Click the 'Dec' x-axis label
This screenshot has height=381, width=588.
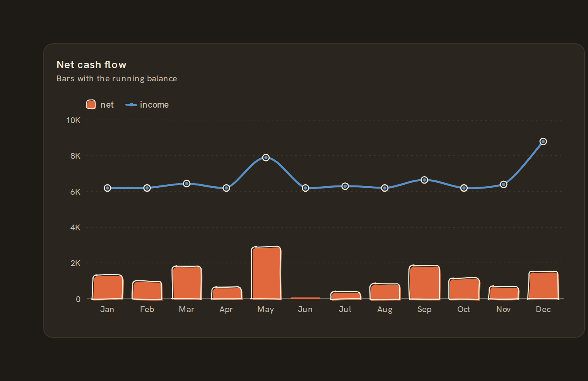pos(543,309)
